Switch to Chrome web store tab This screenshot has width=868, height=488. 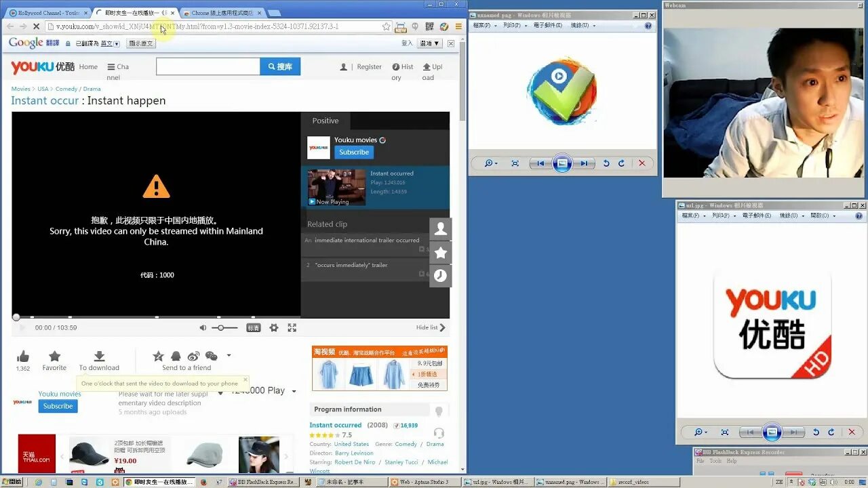[222, 13]
